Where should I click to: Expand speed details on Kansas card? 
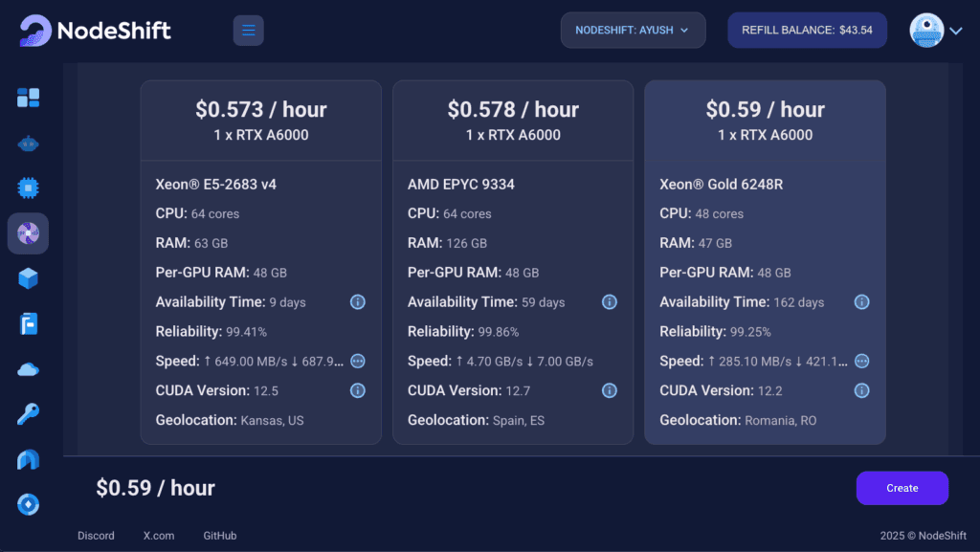pyautogui.click(x=358, y=361)
